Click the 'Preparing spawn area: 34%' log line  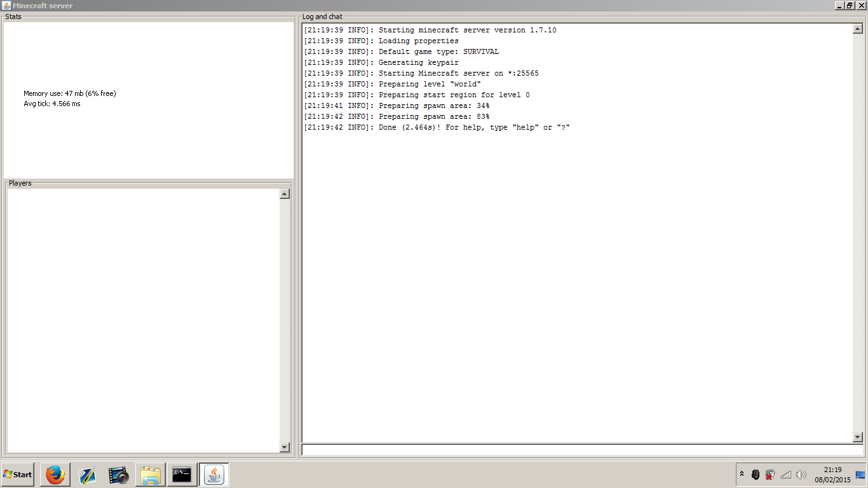click(x=397, y=105)
